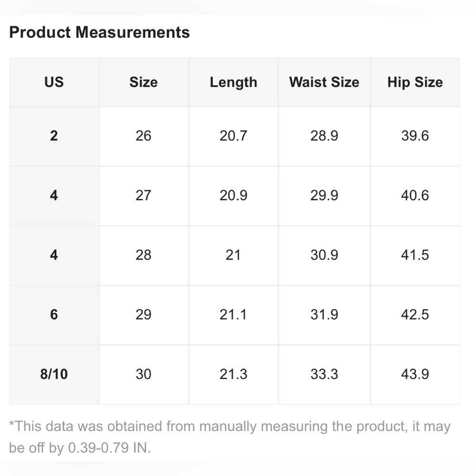The width and height of the screenshot is (476, 476).
Task: Click the Hip Size column header
Action: click(415, 82)
